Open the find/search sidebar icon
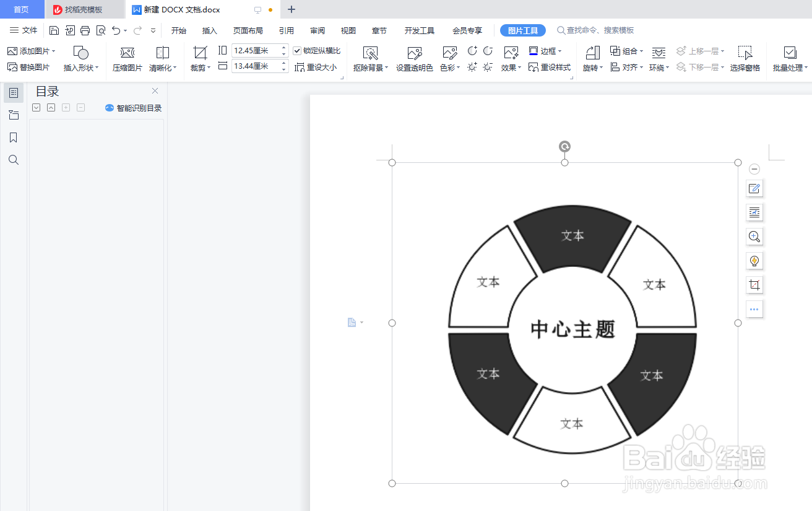 point(14,160)
